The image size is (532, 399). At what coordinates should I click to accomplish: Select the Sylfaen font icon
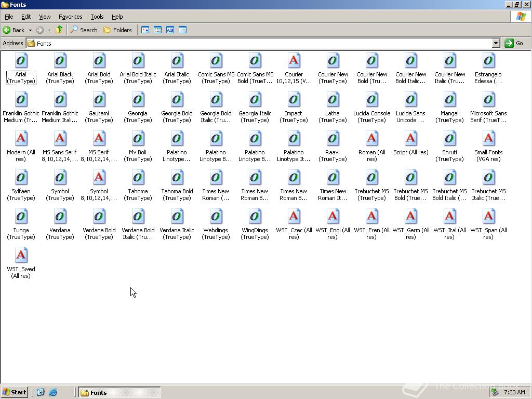pos(21,178)
